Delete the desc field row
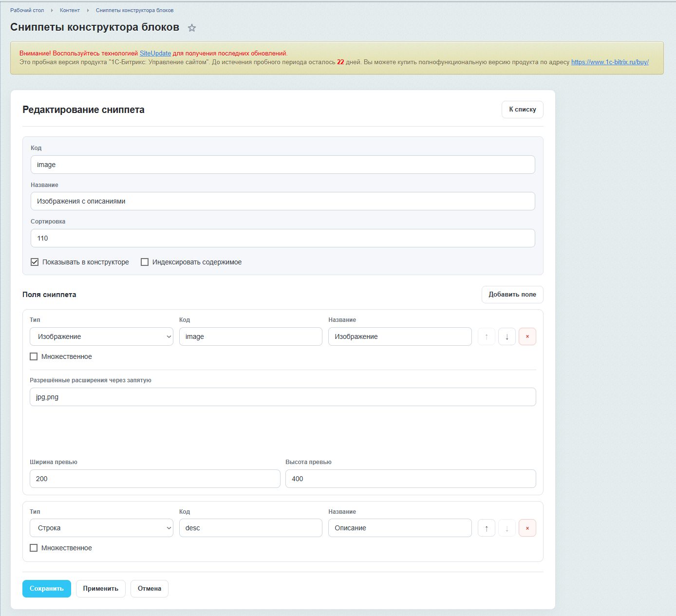This screenshot has height=616, width=676. (x=527, y=528)
